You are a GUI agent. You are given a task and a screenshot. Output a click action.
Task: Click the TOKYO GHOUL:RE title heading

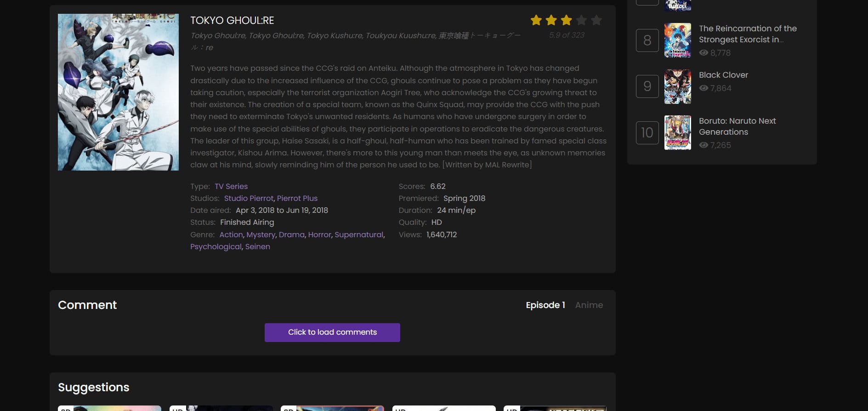tap(232, 21)
